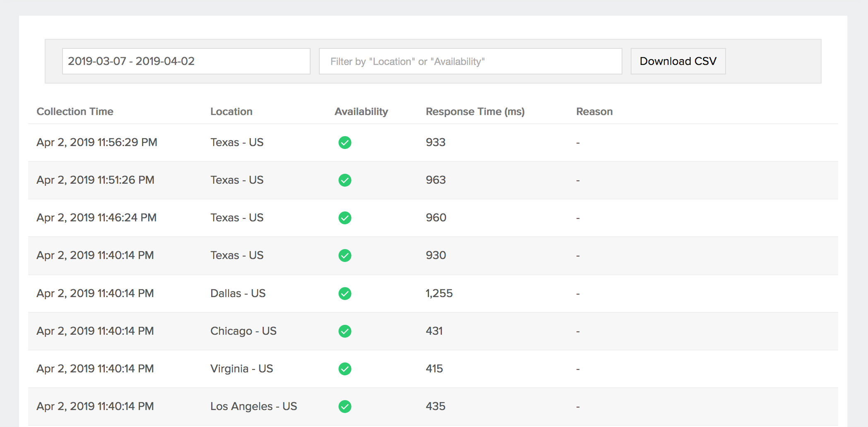This screenshot has height=427, width=868.
Task: Click availability check icon for 11:46:24 PM row
Action: tap(345, 218)
